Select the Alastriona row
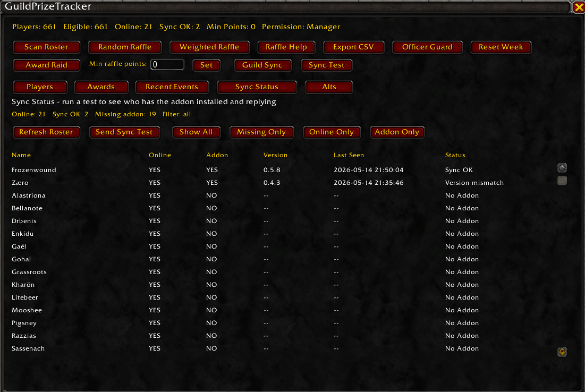 tap(282, 195)
